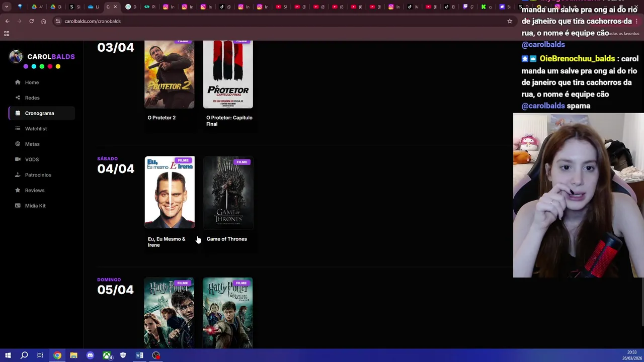Click the 'O Protetor: Capítulo Final' title text
Viewport: 644px width, 362px height.
[x=229, y=121]
